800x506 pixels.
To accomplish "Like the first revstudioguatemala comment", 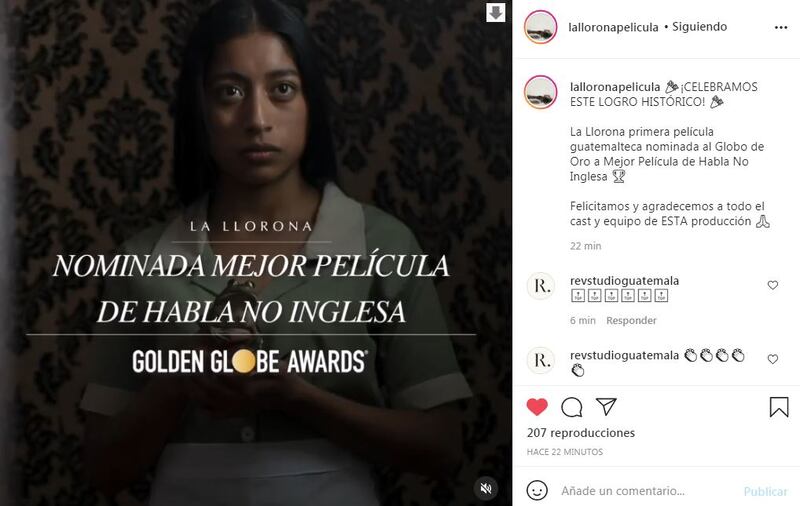I will (772, 285).
